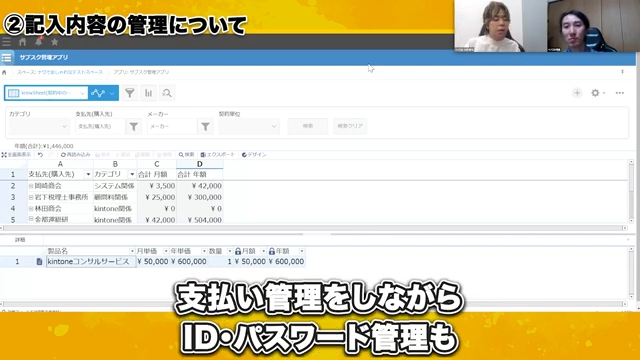Viewport: 640px width, 360px height.
Task: Collapse the 岩下税理士事務所 row group
Action: click(31, 197)
